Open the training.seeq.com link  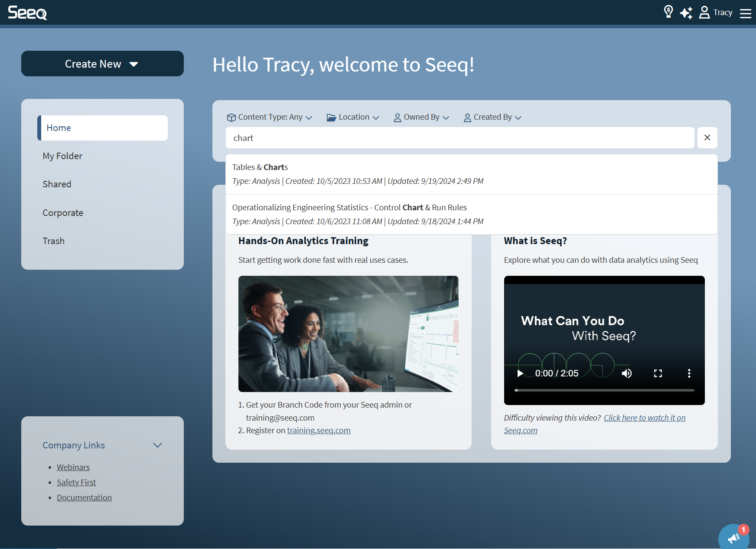[x=319, y=431]
